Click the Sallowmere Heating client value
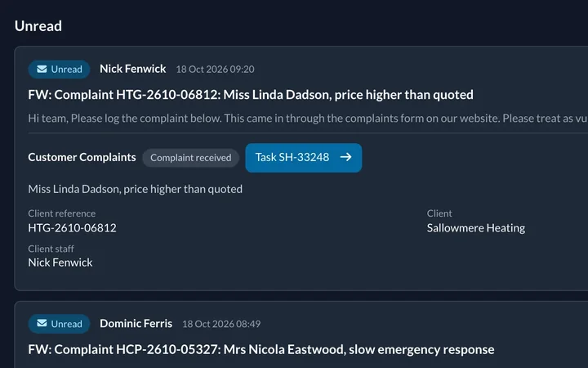 click(476, 228)
